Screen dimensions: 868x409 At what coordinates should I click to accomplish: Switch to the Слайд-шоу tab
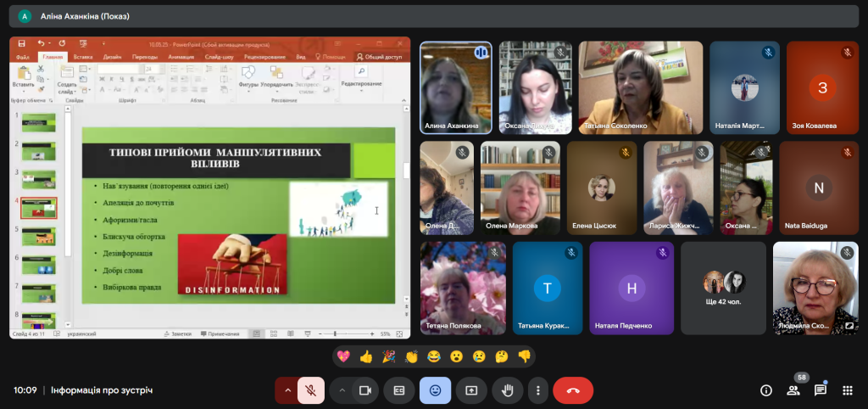(220, 57)
